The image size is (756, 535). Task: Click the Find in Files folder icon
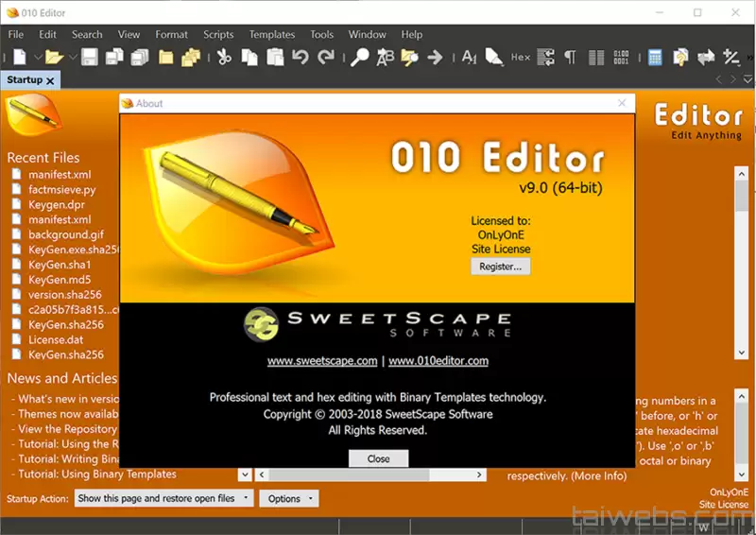coord(410,57)
